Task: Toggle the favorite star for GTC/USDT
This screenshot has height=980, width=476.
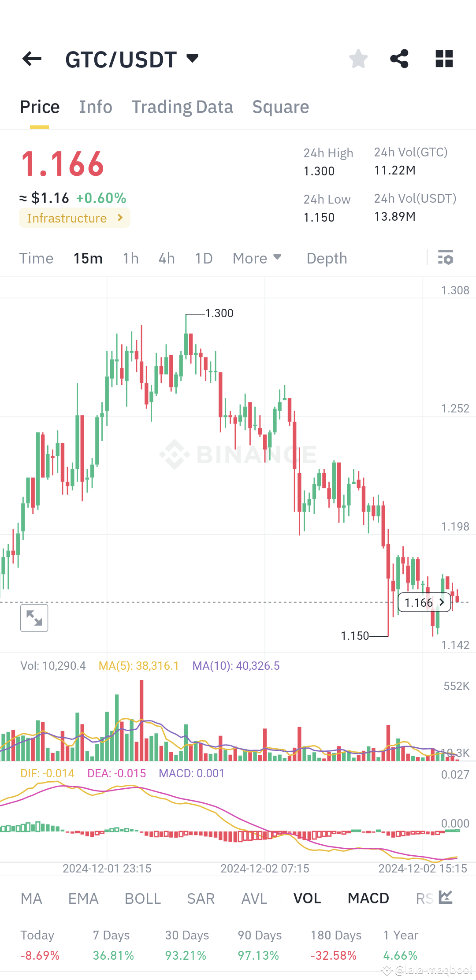Action: [358, 59]
